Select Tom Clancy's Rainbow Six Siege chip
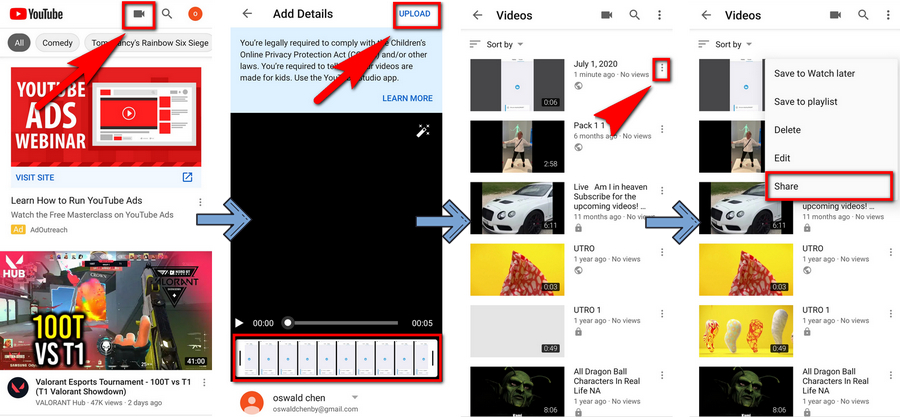This screenshot has height=417, width=900. [x=148, y=42]
